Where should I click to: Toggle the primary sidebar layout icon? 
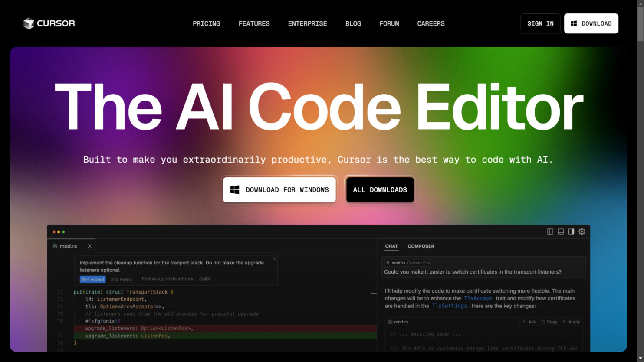550,232
